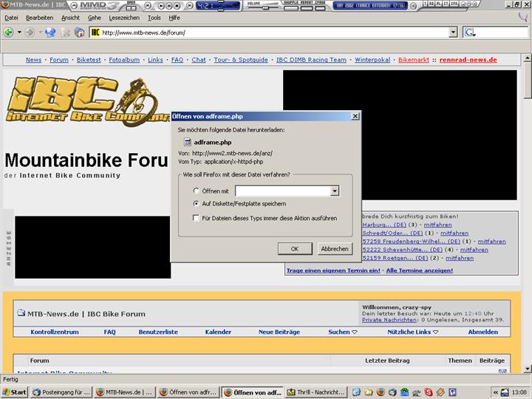Open the Windows Start menu

click(14, 392)
